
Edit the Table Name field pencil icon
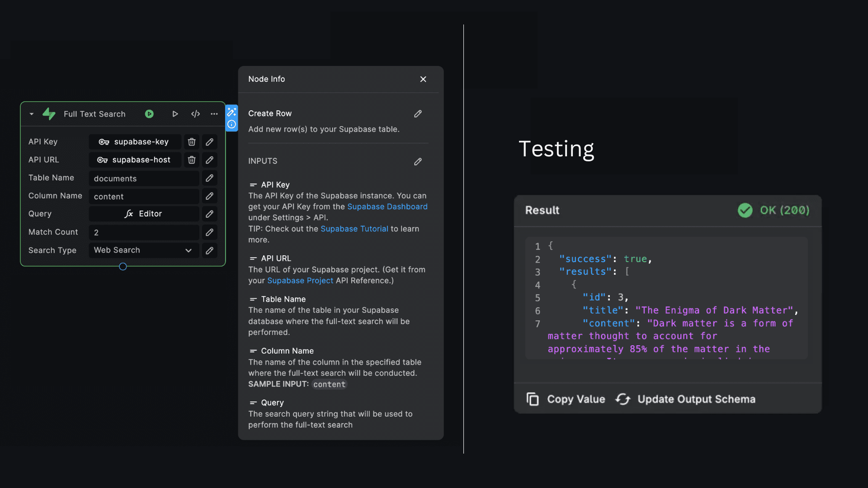(x=209, y=178)
